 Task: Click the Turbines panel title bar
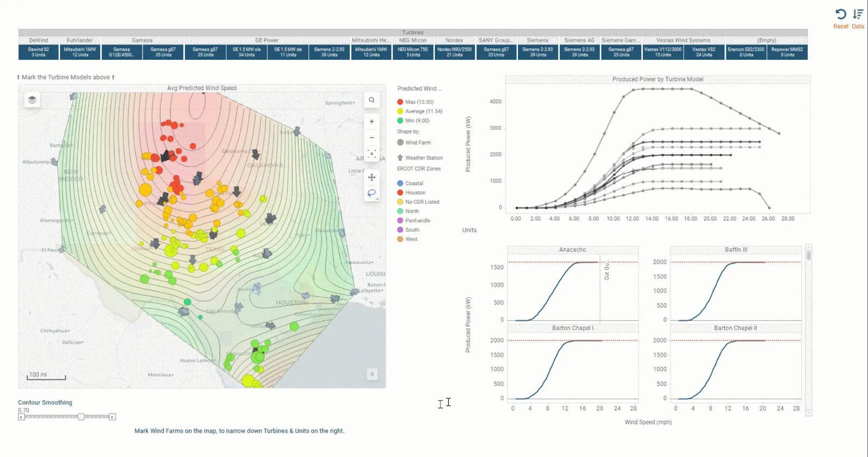(413, 33)
